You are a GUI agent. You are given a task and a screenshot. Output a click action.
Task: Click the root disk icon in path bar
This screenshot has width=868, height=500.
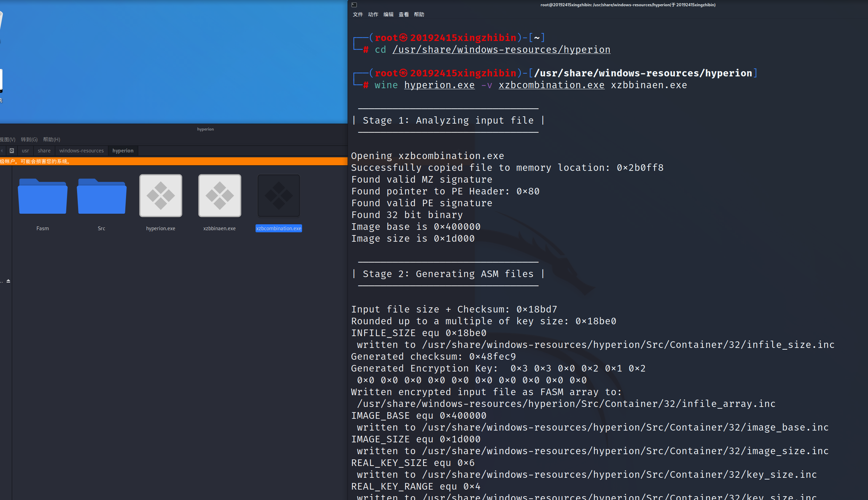coord(12,151)
